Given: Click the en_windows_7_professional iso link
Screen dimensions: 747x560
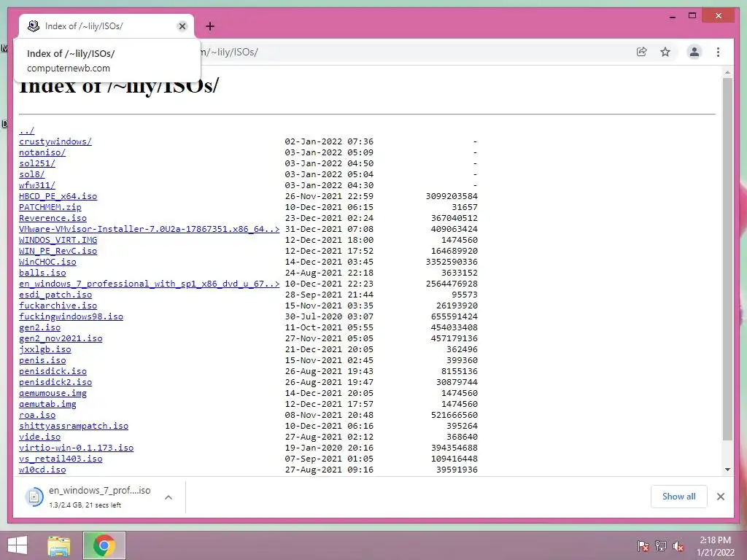Looking at the screenshot, I should tap(149, 284).
